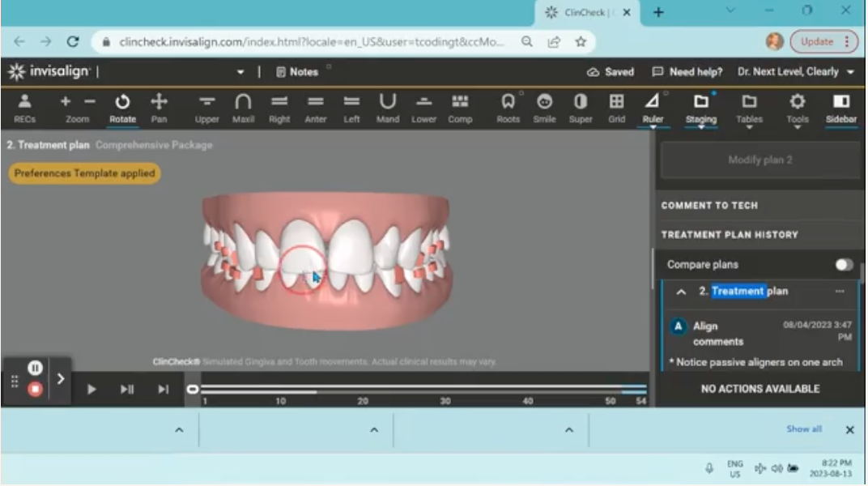The width and height of the screenshot is (868, 486).
Task: Open the doctor account dropdown
Action: tap(850, 72)
